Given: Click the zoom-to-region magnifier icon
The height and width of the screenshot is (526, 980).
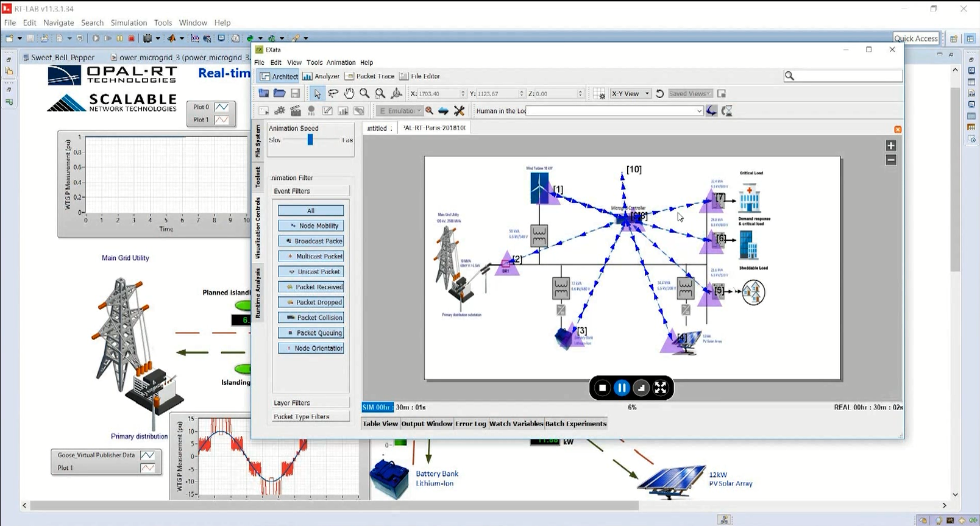Looking at the screenshot, I should click(380, 93).
